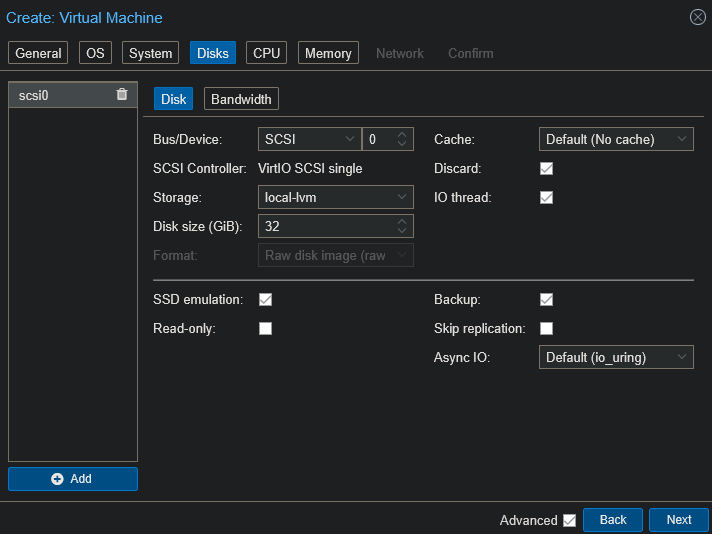The width and height of the screenshot is (712, 534).
Task: Expand the Async IO dropdown
Action: (616, 357)
